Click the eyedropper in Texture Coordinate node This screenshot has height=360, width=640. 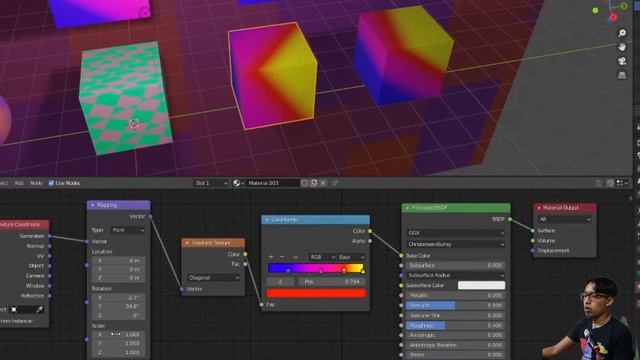[40, 309]
